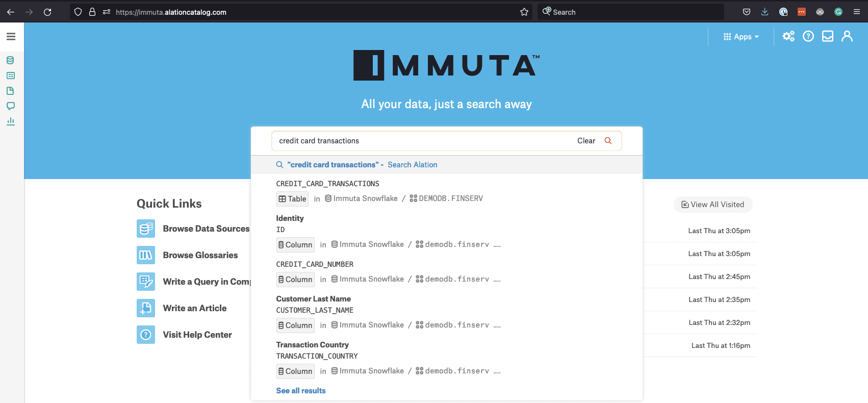This screenshot has width=868, height=403.
Task: Open admin settings gears icon
Action: click(788, 36)
